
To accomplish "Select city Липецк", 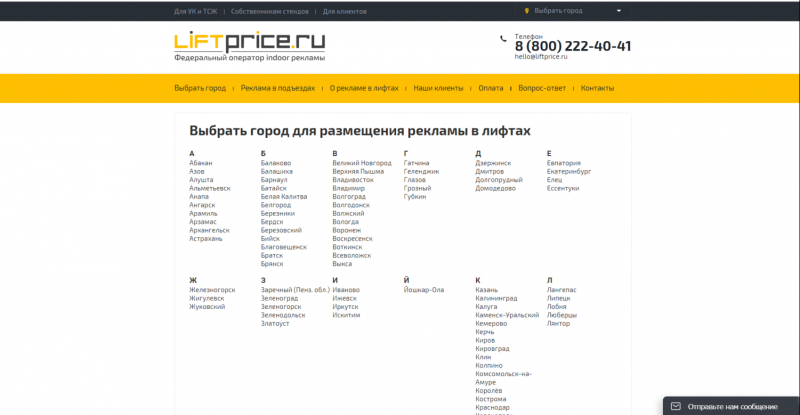I will pos(559,298).
